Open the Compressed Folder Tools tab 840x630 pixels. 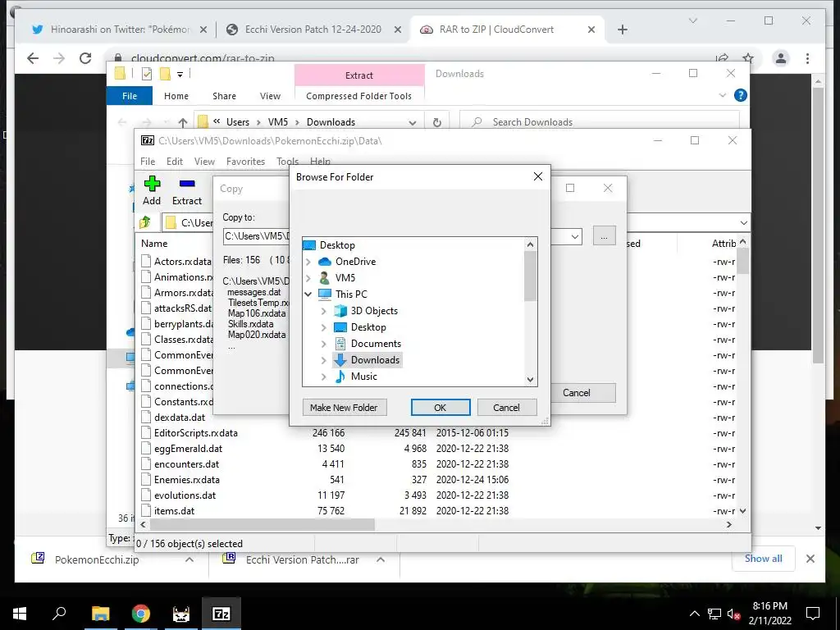point(359,96)
